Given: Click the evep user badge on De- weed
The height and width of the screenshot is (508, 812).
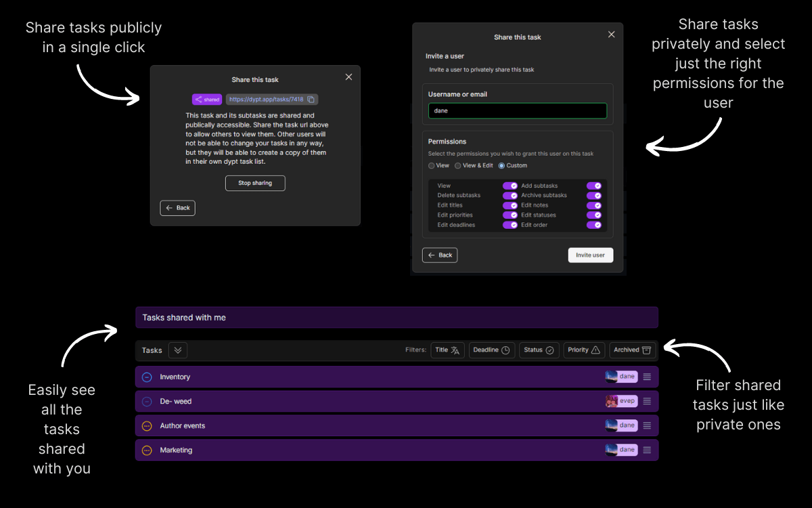Looking at the screenshot, I should click(621, 401).
